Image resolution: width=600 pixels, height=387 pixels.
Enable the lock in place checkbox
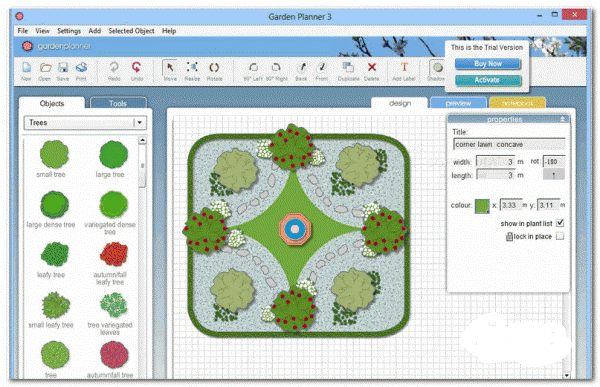560,236
